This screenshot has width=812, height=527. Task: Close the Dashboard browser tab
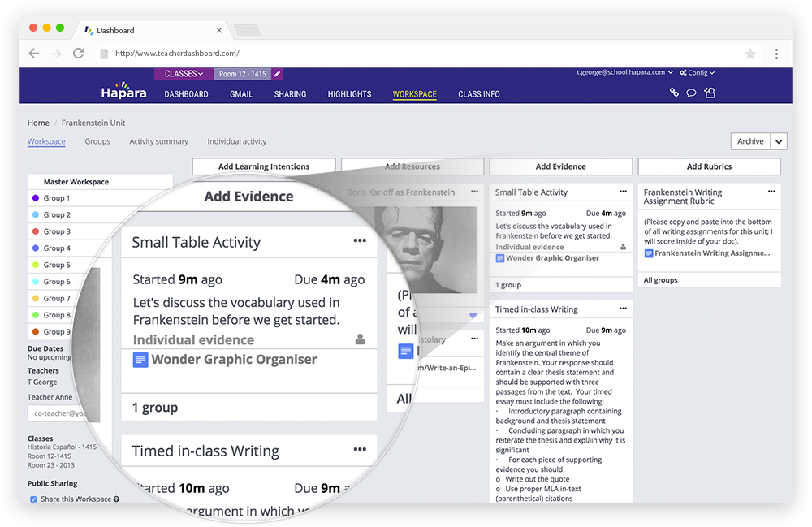point(219,30)
